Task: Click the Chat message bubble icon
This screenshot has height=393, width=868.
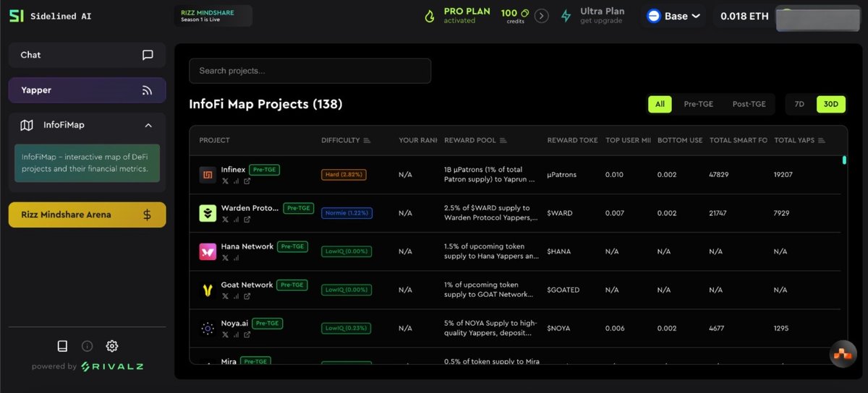Action: click(x=148, y=55)
